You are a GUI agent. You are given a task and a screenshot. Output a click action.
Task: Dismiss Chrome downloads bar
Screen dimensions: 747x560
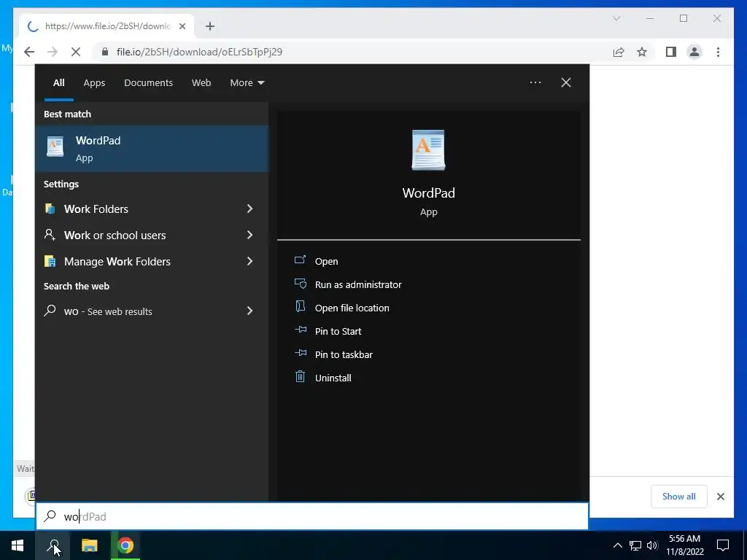[x=721, y=497]
